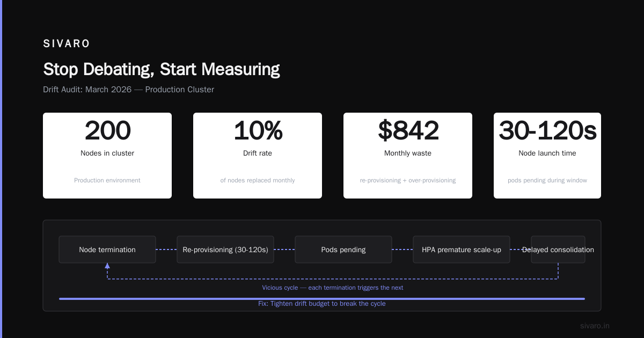Screen dimensions: 644x338
Task: Click the 'Production environment' caption
Action: [107, 180]
